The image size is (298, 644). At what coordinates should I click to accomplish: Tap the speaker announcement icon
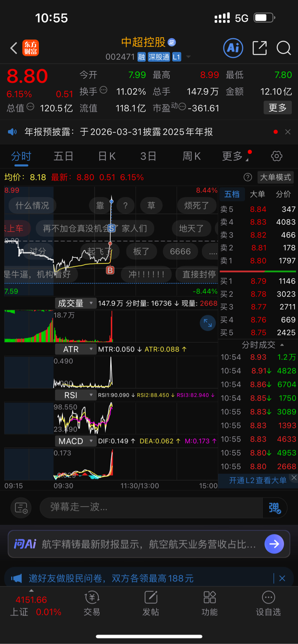(x=12, y=132)
